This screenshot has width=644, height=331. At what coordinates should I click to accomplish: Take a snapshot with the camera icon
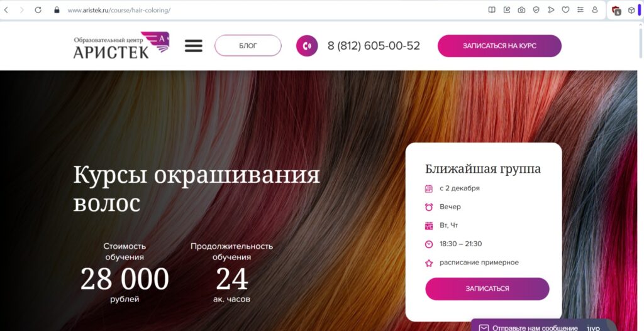point(521,10)
